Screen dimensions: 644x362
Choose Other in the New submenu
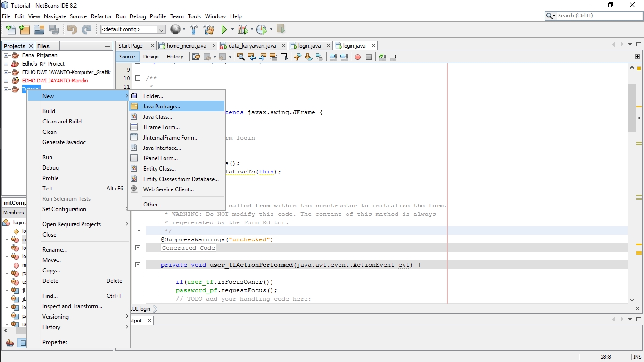(177, 205)
